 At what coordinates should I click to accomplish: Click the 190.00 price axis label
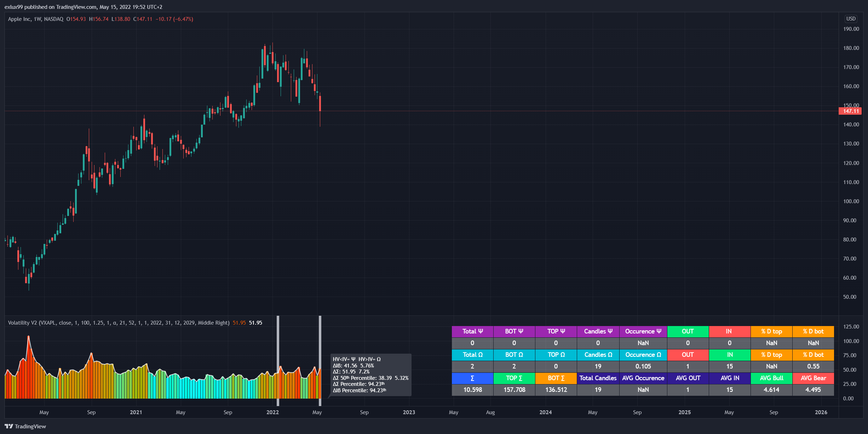click(851, 29)
